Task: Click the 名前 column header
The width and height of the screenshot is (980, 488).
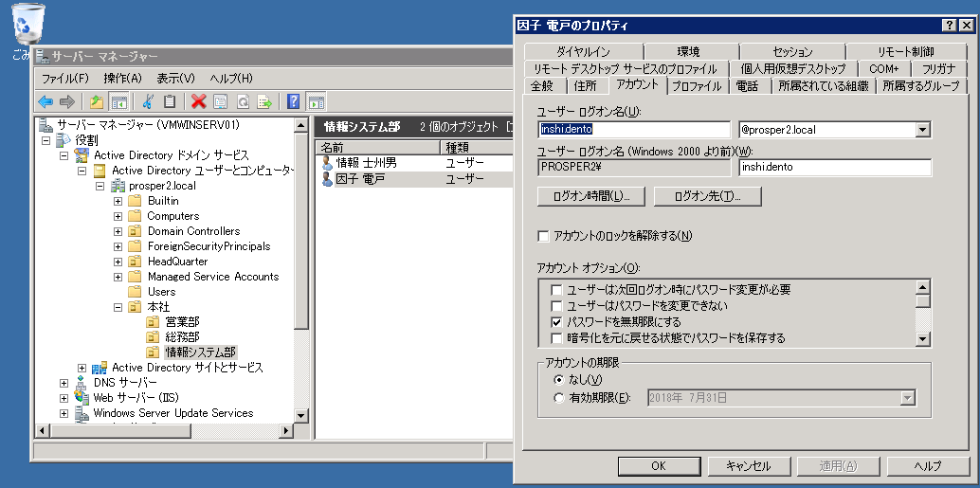Action: (378, 148)
